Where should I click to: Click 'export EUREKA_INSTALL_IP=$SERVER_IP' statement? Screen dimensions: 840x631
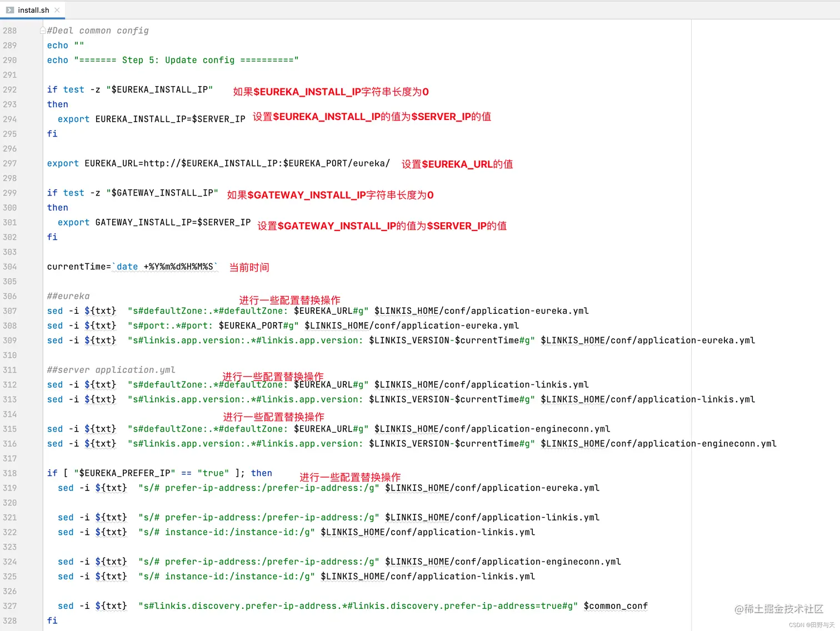[152, 119]
